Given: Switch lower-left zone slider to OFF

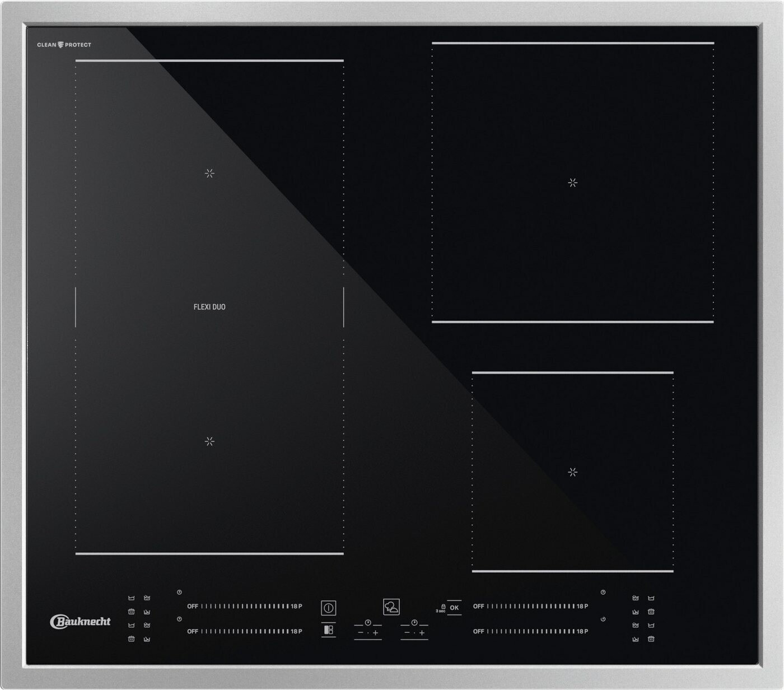Looking at the screenshot, I should click(193, 632).
